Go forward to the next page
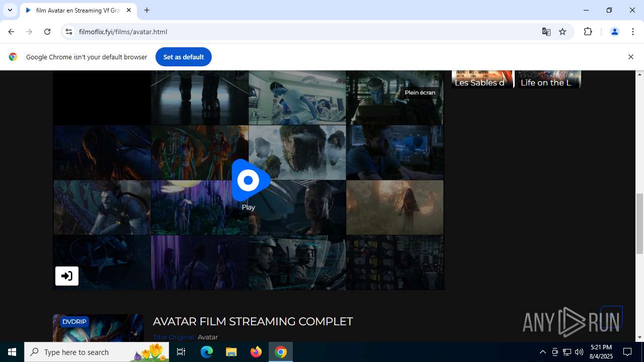644x362 pixels. [29, 32]
